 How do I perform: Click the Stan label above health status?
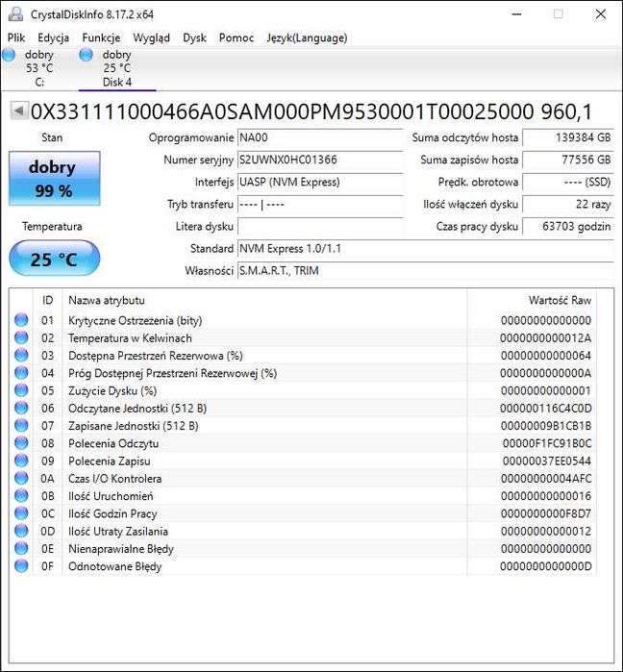[52, 137]
